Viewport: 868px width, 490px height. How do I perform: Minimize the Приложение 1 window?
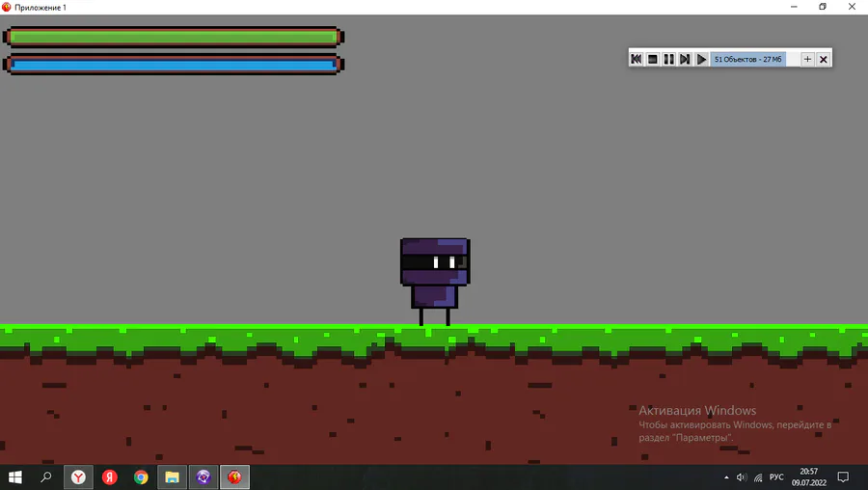click(794, 7)
